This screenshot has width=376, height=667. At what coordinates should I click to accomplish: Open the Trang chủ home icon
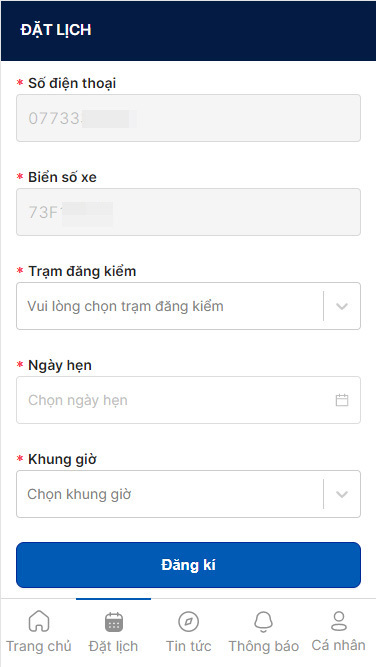coord(39,621)
